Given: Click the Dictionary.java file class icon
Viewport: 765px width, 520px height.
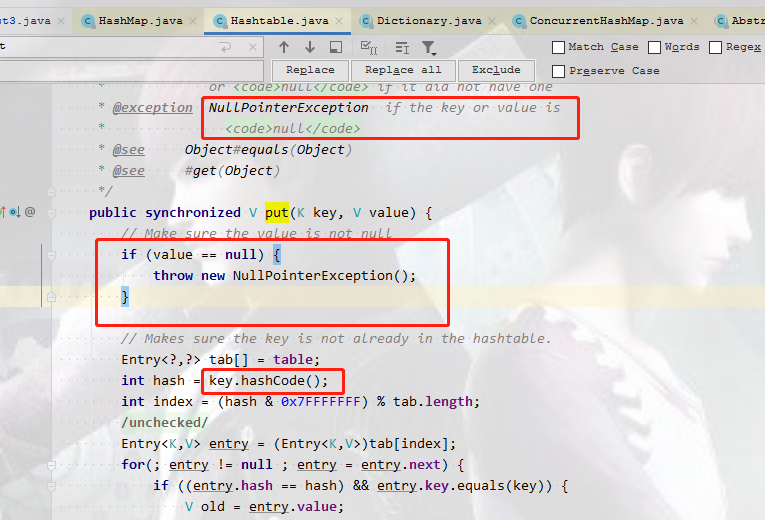Looking at the screenshot, I should (x=366, y=21).
